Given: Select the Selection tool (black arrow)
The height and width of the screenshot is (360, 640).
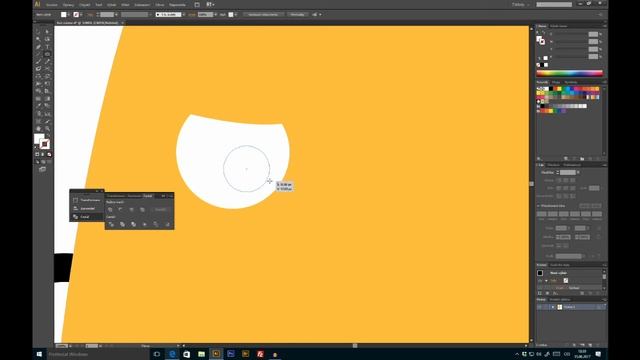Looking at the screenshot, I should point(38,31).
